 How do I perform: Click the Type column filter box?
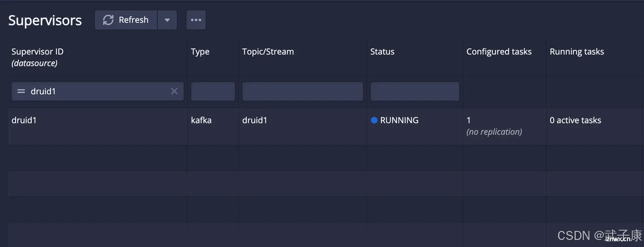click(213, 91)
